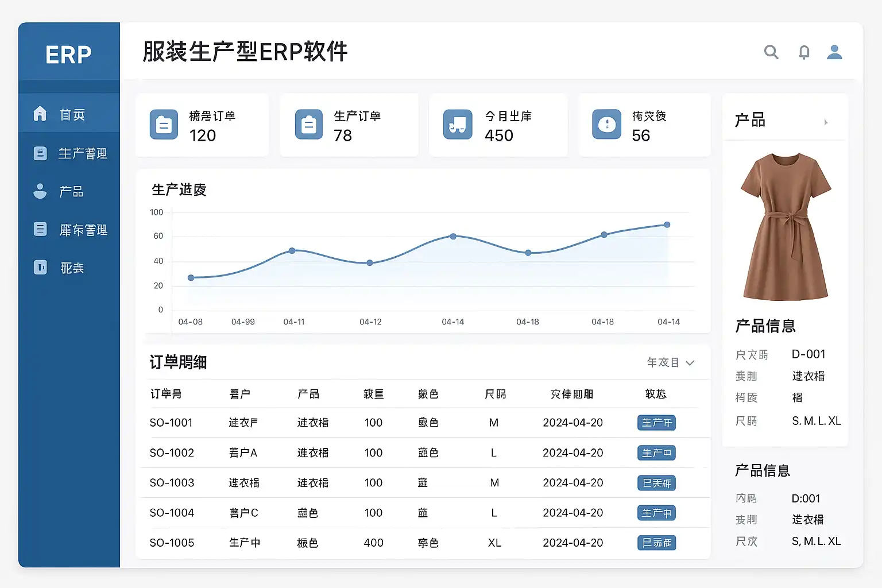Click the search magnifier icon
This screenshot has width=882, height=588.
tap(771, 52)
